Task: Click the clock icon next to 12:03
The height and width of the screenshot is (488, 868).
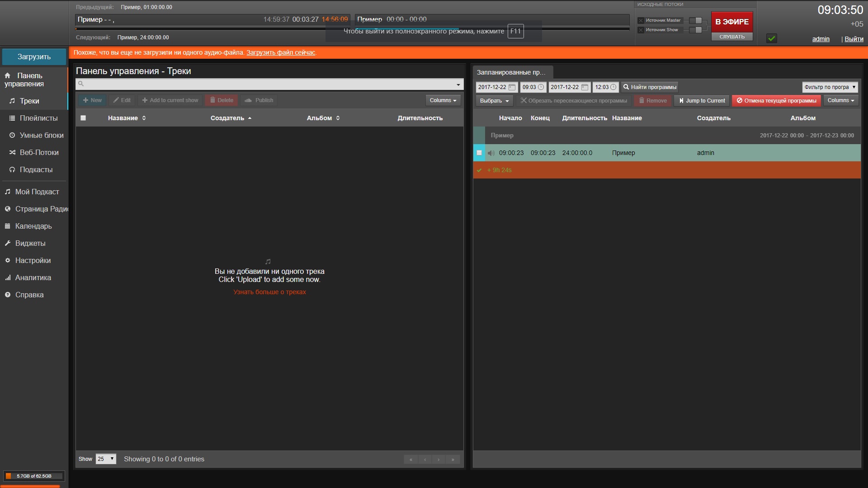Action: click(x=613, y=87)
